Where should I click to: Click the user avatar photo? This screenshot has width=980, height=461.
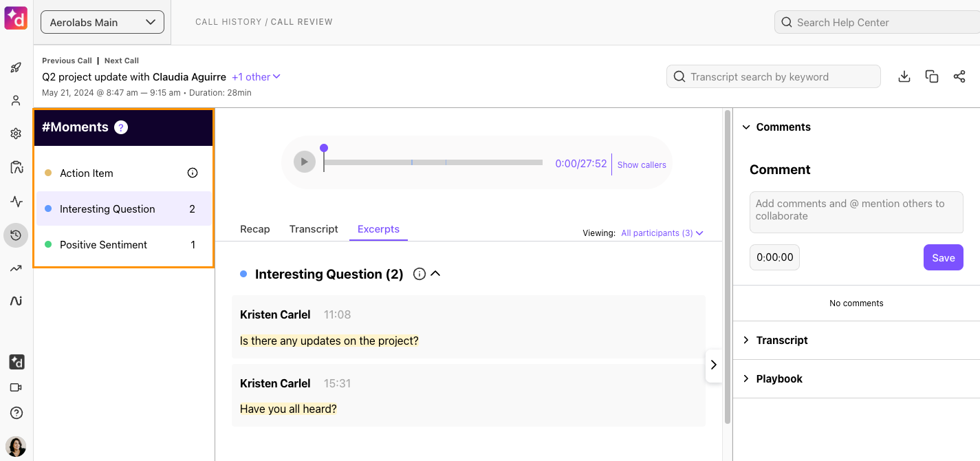(x=16, y=447)
